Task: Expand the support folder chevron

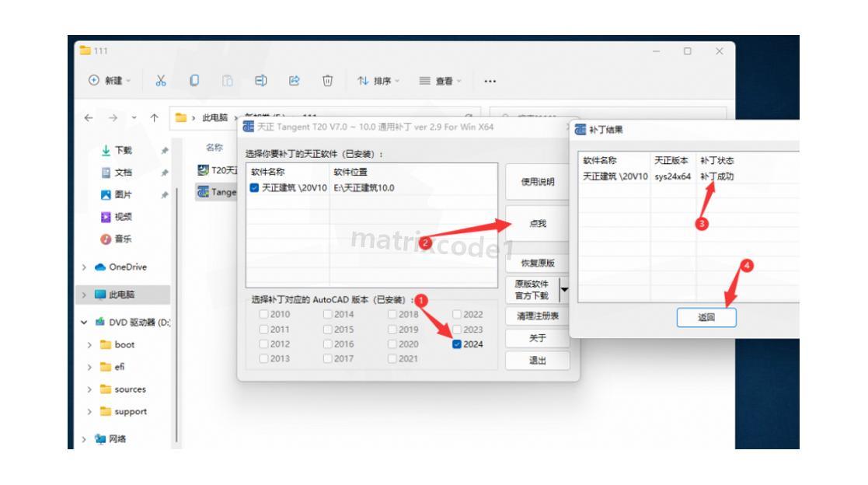Action: (x=89, y=412)
